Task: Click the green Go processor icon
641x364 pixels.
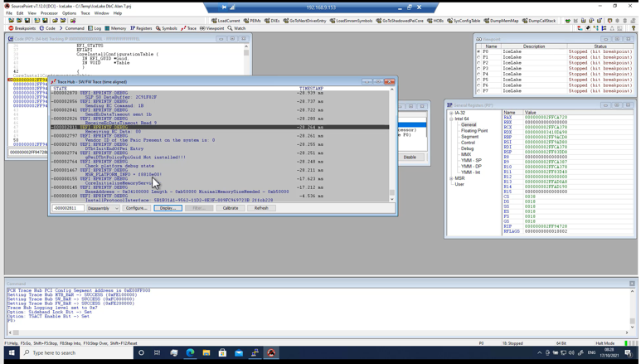Action: (567, 21)
